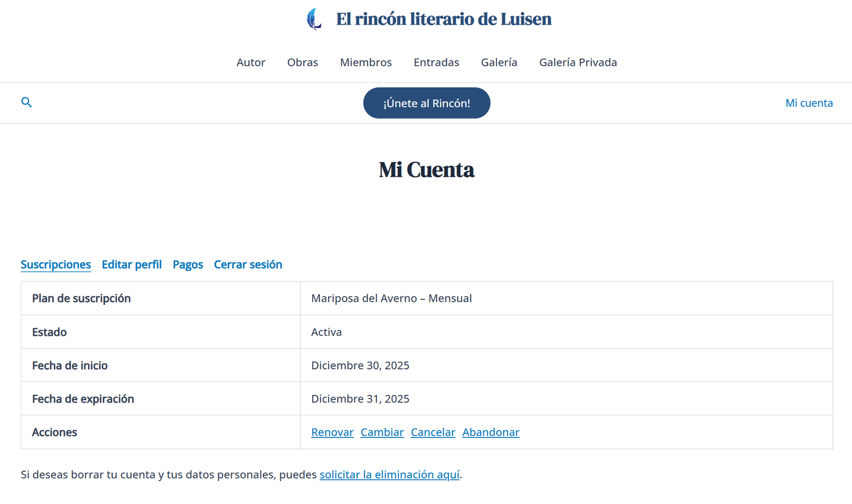
Task: Click the blue feather logo icon
Action: (x=314, y=19)
